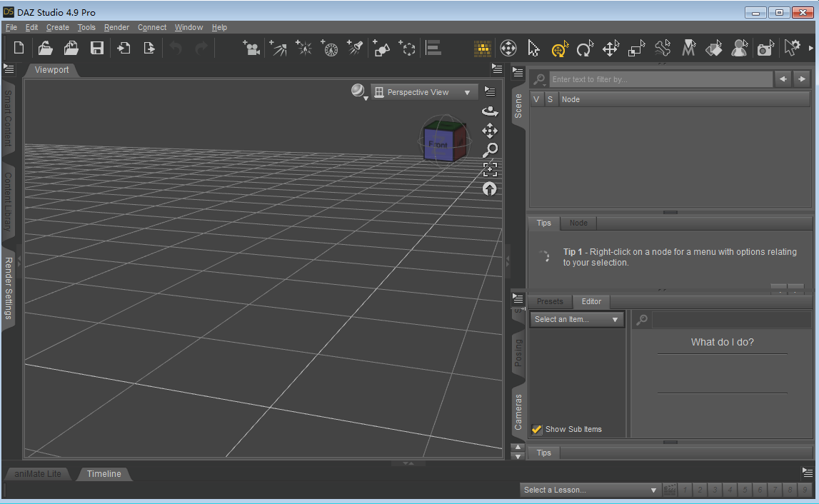This screenshot has width=819, height=504.
Task: Select the Scale tool
Action: tap(637, 49)
